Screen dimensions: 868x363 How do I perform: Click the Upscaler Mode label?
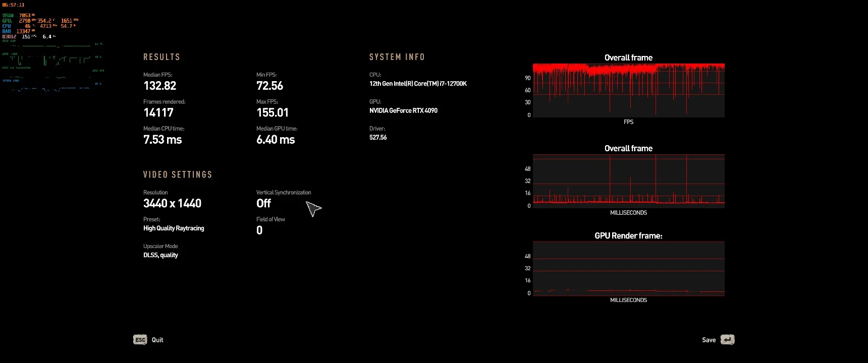(x=160, y=246)
